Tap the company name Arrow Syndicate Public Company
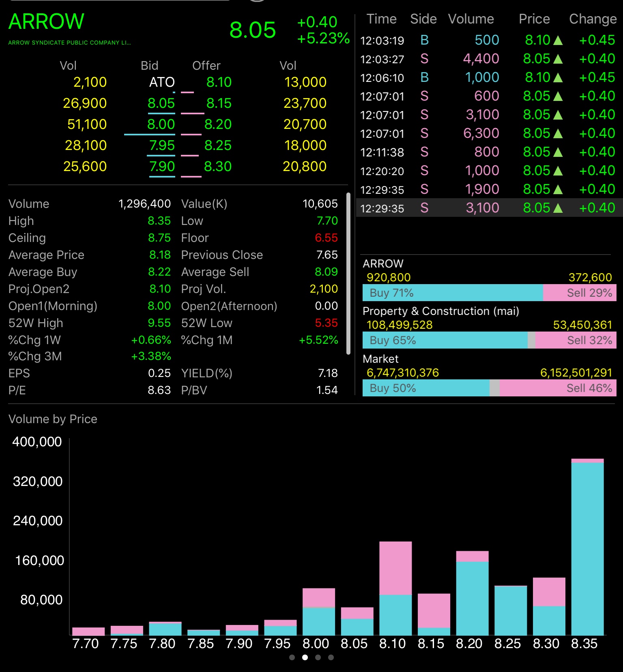 pos(69,43)
